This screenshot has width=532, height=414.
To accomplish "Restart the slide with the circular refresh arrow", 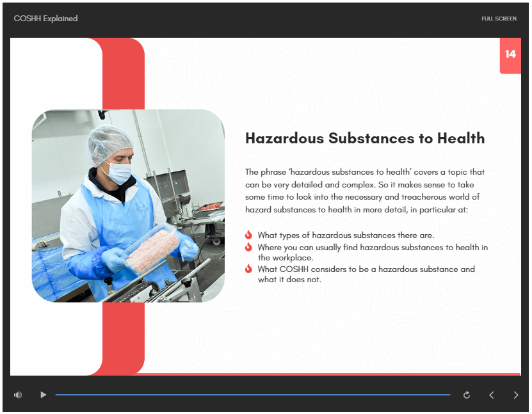I will tap(467, 395).
